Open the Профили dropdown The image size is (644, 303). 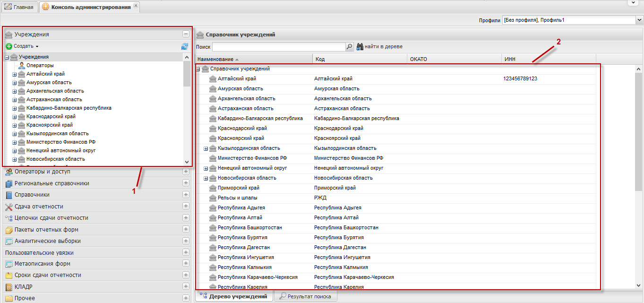click(x=639, y=20)
